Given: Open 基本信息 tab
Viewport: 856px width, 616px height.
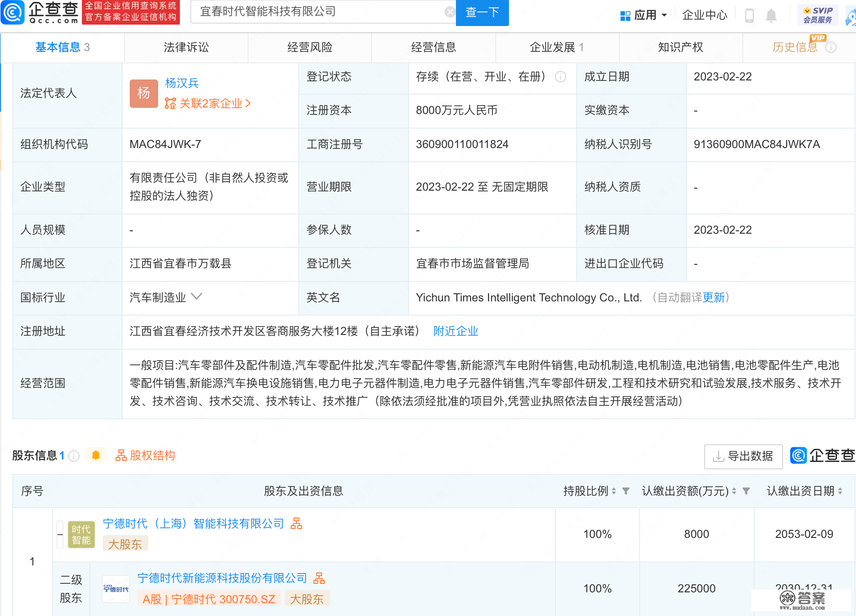Looking at the screenshot, I should 62,47.
